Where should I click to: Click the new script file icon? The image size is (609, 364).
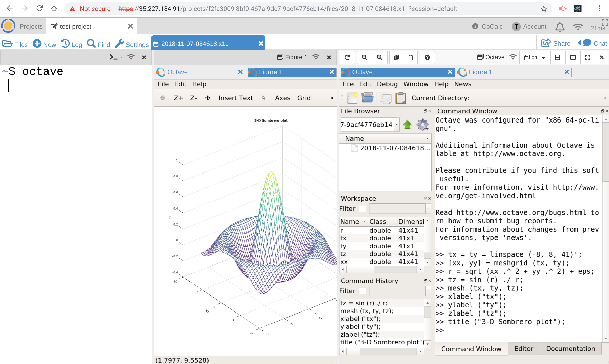(352, 98)
